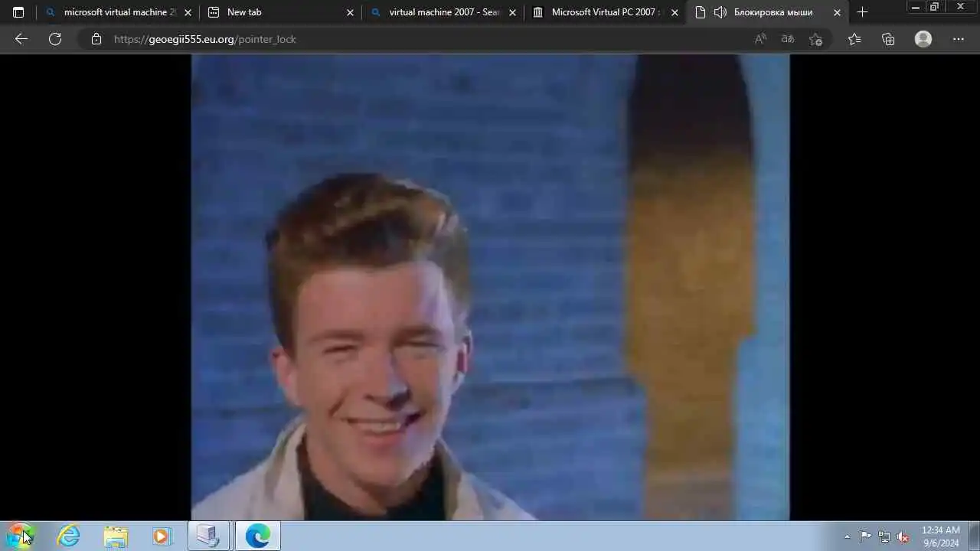The width and height of the screenshot is (980, 551).
Task: Open the Action Center flag icon
Action: pos(865,536)
